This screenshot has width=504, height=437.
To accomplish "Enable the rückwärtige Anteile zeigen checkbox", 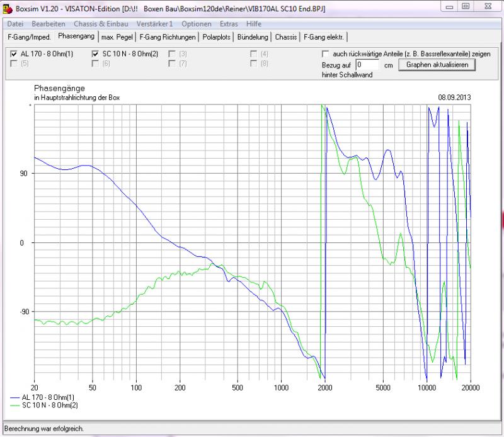I will pos(325,54).
